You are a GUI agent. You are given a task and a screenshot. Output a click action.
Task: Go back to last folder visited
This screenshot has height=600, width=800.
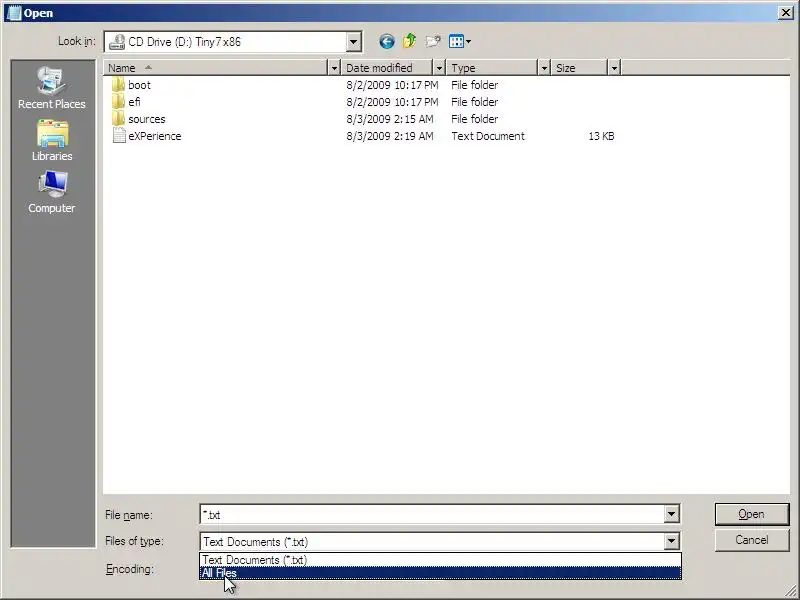coord(387,41)
